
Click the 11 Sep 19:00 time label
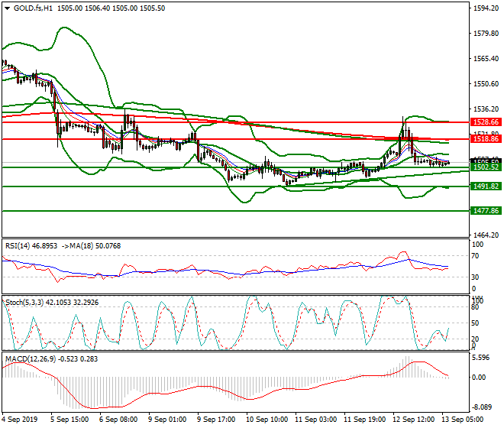pos(364,420)
